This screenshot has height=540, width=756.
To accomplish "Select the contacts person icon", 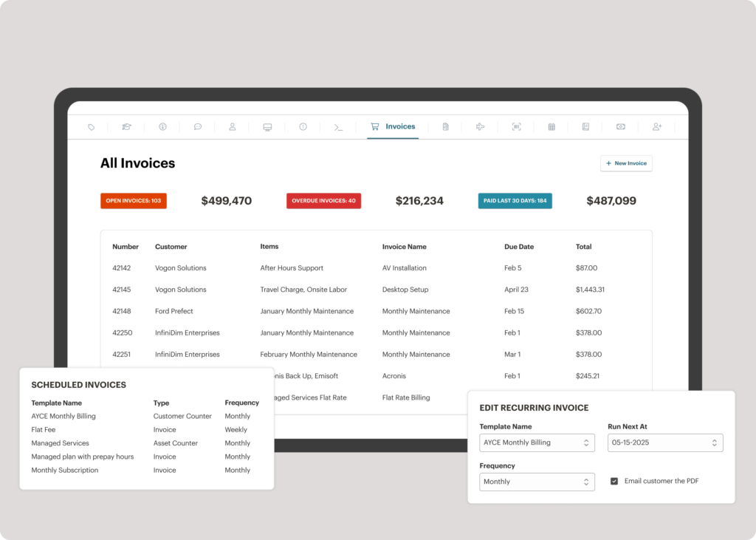I will click(233, 126).
